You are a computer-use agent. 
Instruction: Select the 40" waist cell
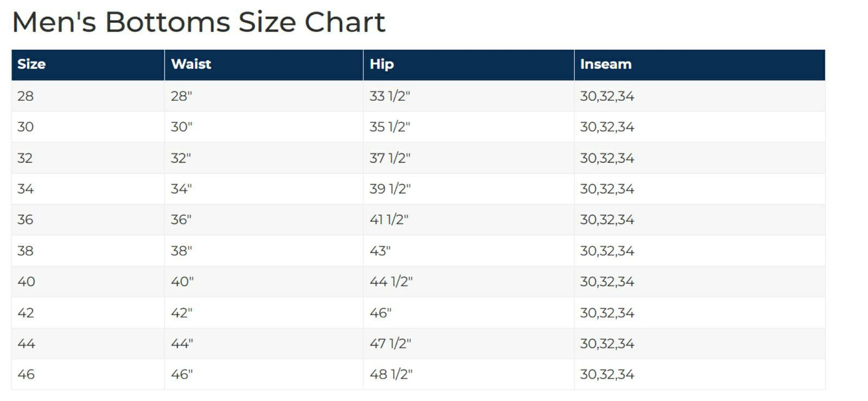(264, 282)
